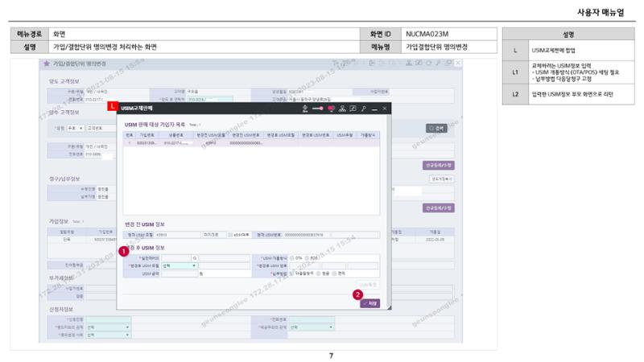Toggle the eSIM여부 checkbox
Image resolution: width=644 pixels, height=362 pixels.
(x=230, y=235)
